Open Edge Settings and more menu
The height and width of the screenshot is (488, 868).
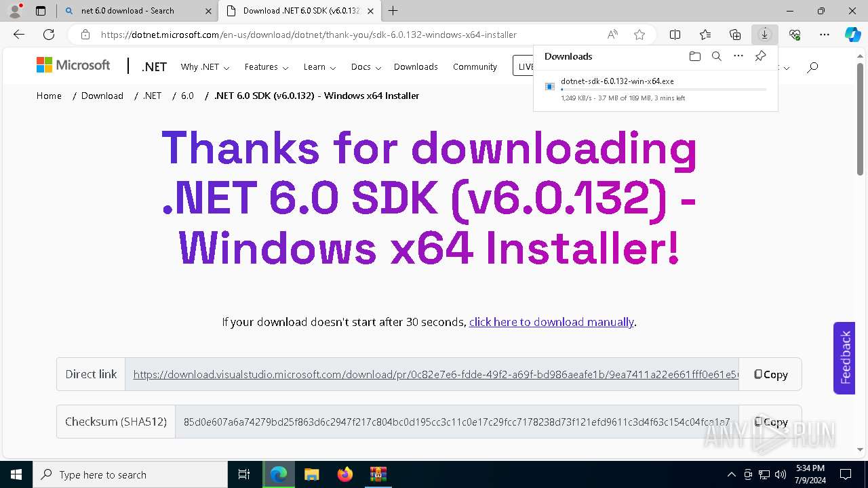(x=825, y=35)
